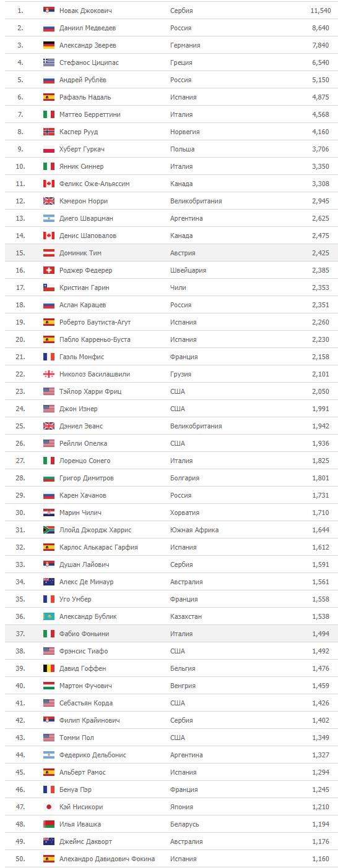The width and height of the screenshot is (338, 868).
Task: Click the Belgian flag next to Давид Гоффен
Action: coord(49,668)
